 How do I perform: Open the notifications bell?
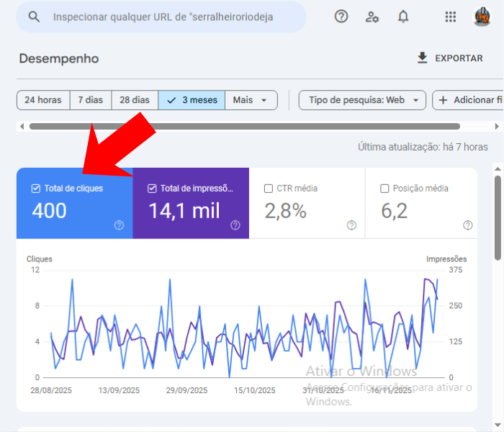[403, 17]
